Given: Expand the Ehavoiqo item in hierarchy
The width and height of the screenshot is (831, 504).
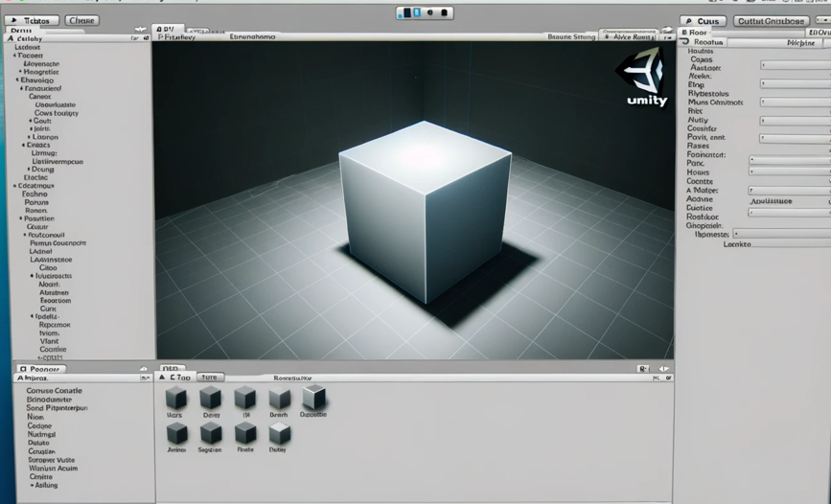Looking at the screenshot, I should 15,80.
